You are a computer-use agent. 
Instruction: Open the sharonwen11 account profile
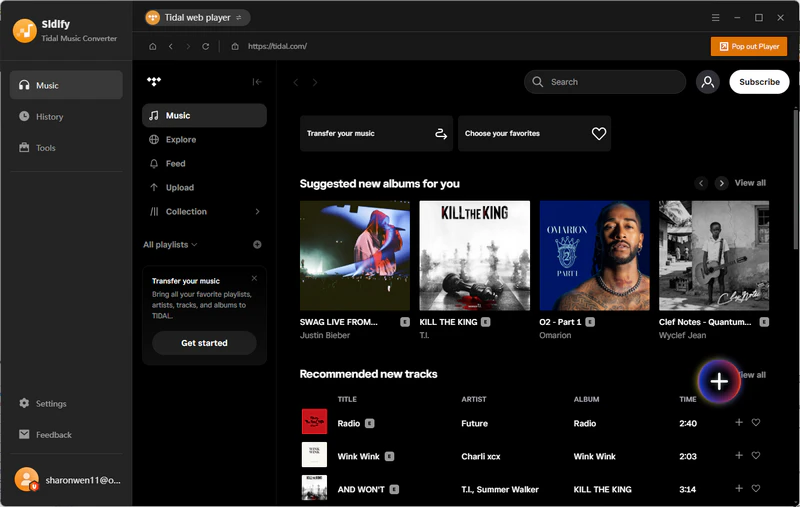pyautogui.click(x=66, y=480)
